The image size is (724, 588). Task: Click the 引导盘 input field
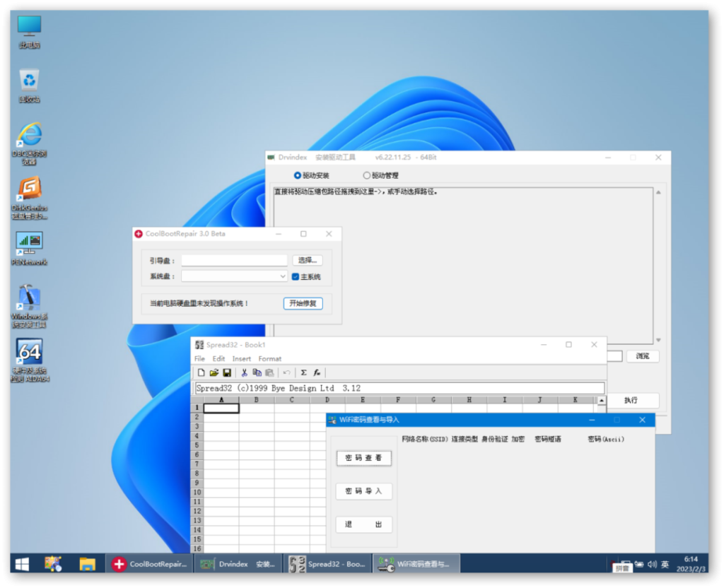click(x=234, y=260)
